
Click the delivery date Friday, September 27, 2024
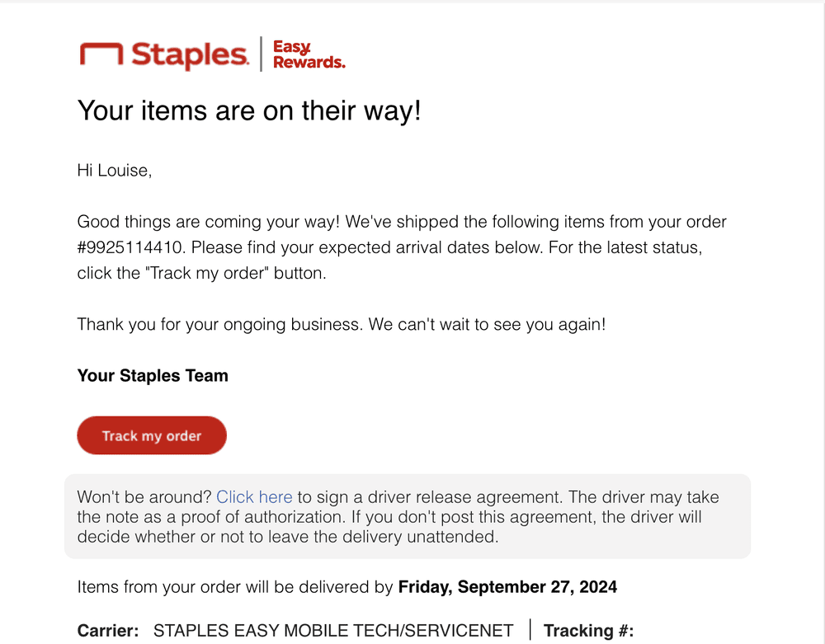tap(507, 587)
